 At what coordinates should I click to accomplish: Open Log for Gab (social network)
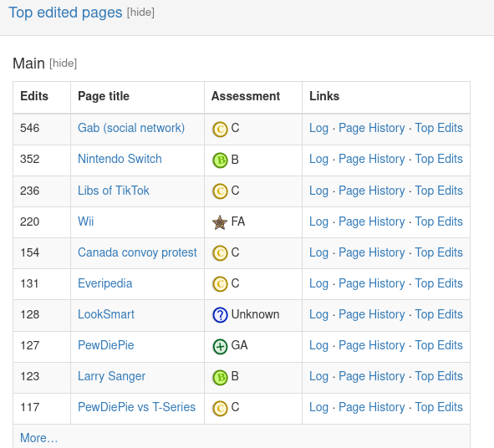point(318,128)
